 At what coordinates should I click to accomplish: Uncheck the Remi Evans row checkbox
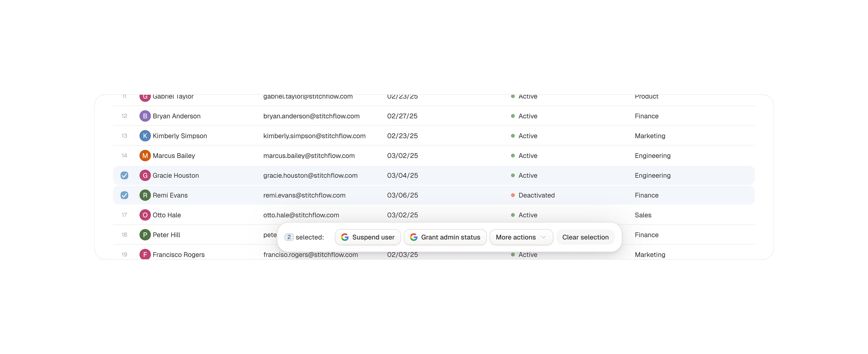pos(124,195)
